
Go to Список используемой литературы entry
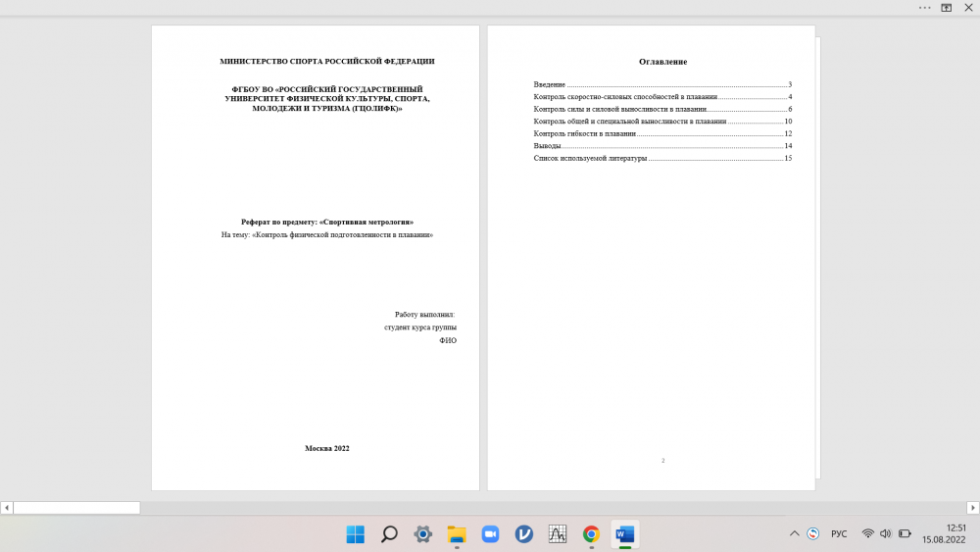pos(662,158)
